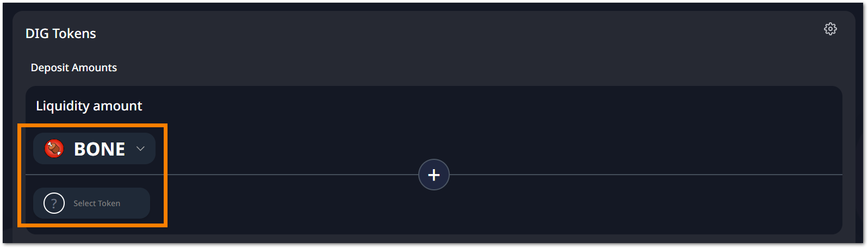Viewport: 868px width, 248px height.
Task: Click the Select Token label text
Action: (x=97, y=203)
